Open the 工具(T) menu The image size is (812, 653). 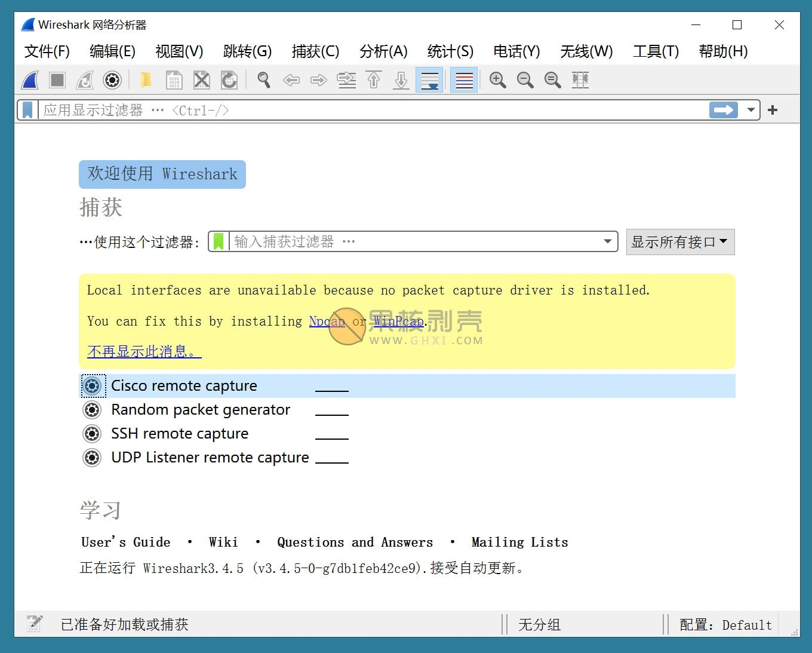click(x=656, y=51)
